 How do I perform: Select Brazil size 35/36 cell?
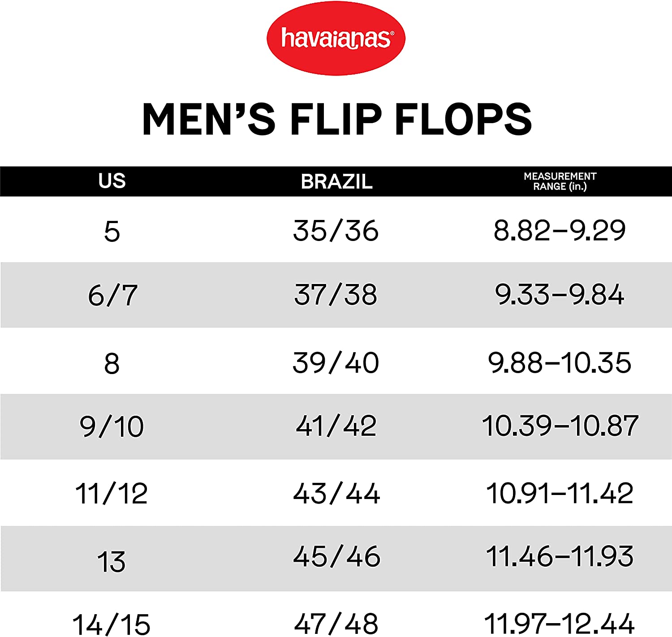(x=336, y=231)
